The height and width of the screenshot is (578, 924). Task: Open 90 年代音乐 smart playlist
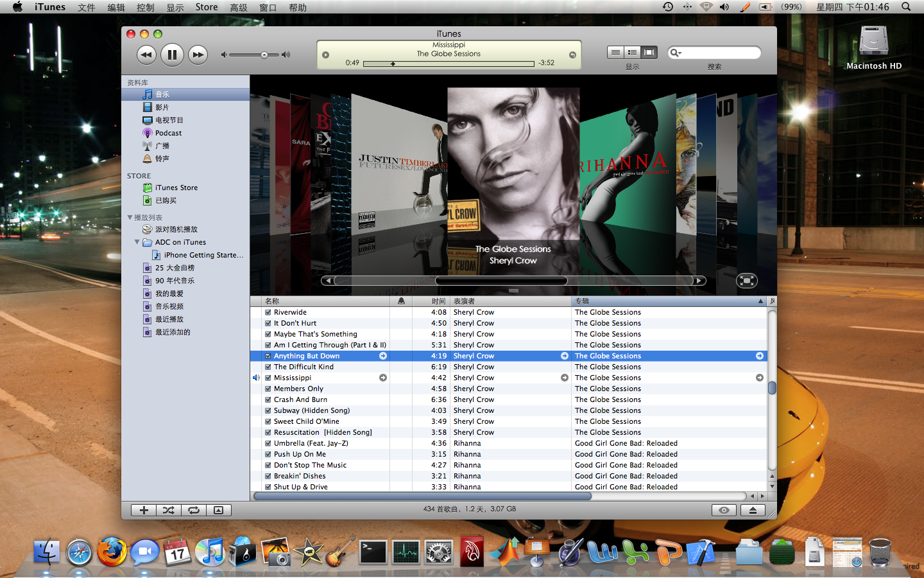[x=185, y=281]
